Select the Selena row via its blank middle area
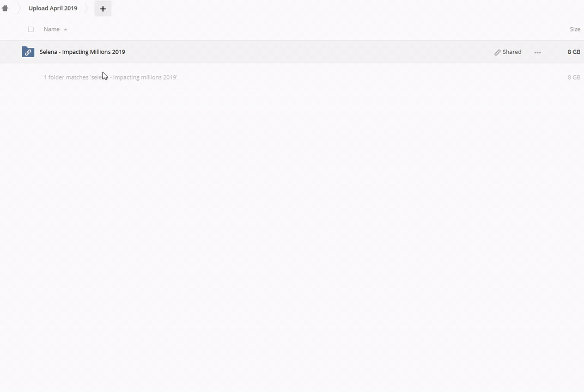 click(x=309, y=52)
